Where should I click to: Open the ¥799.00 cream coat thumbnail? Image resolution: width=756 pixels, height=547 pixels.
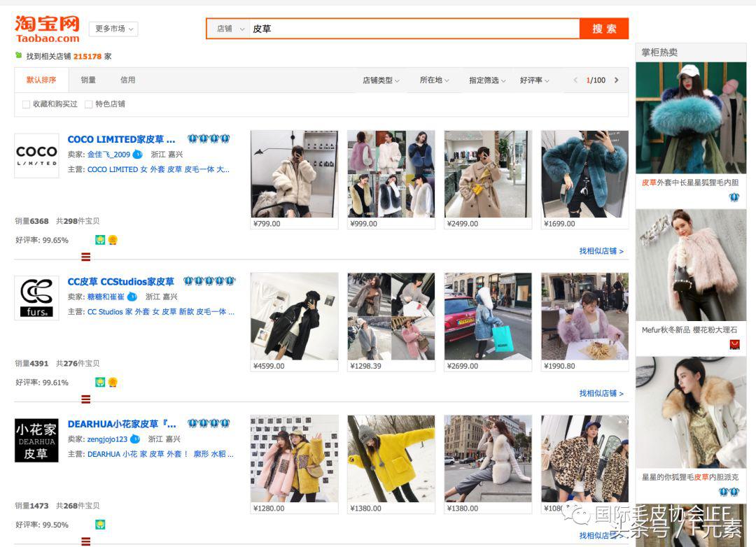(x=294, y=174)
